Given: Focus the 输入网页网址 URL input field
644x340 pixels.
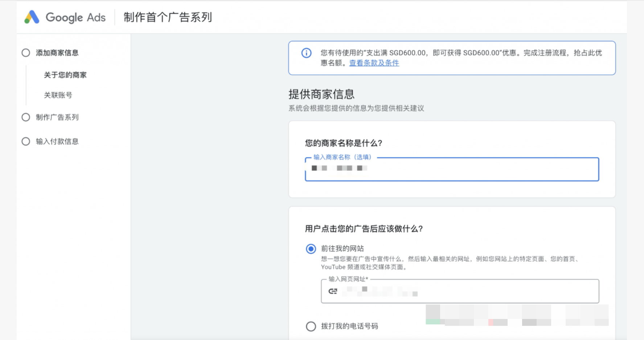Looking at the screenshot, I should pos(460,291).
